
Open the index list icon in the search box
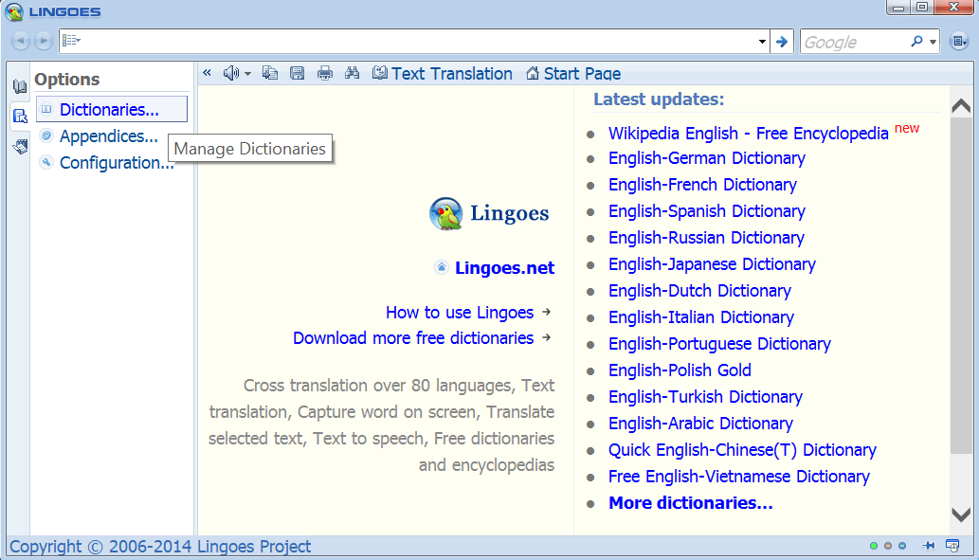click(71, 41)
